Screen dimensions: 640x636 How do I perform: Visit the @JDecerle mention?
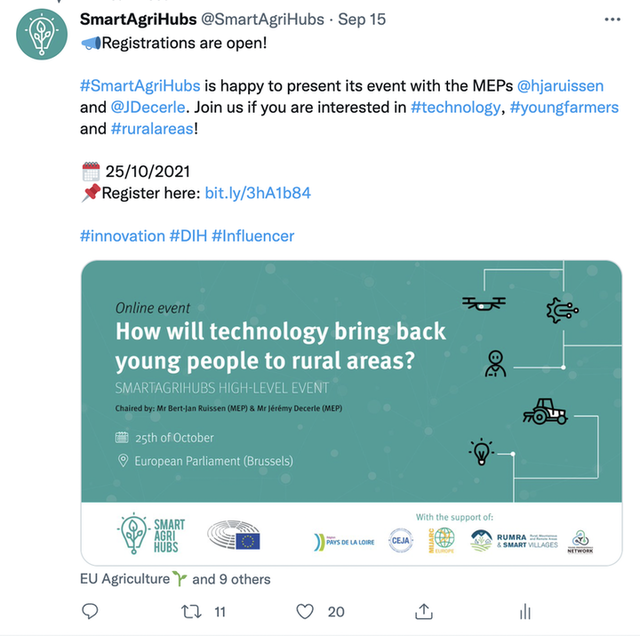click(148, 107)
